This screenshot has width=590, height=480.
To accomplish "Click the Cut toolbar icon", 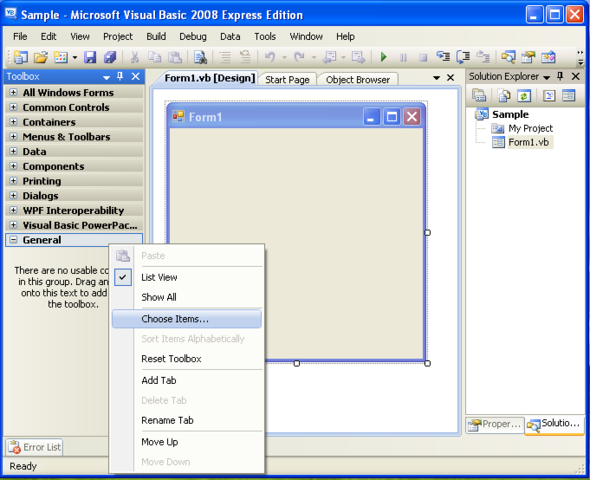I will [x=134, y=57].
